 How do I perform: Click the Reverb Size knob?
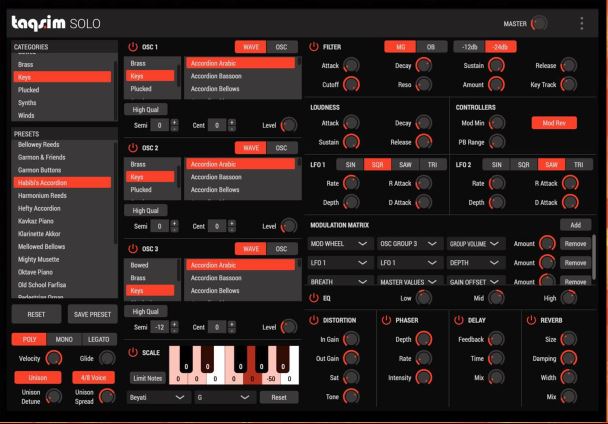[569, 339]
